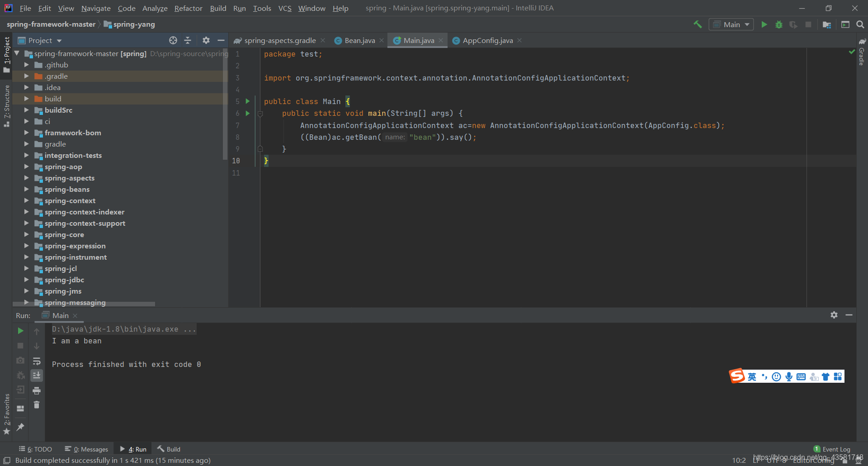Screen dimensions: 868x466
Task: Switch to the AppConfig.java tab
Action: (x=487, y=40)
